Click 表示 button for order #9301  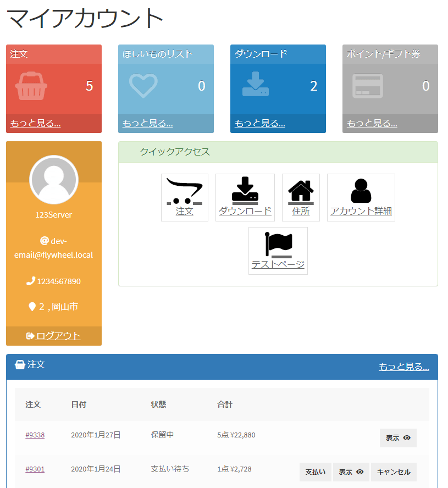click(x=351, y=472)
